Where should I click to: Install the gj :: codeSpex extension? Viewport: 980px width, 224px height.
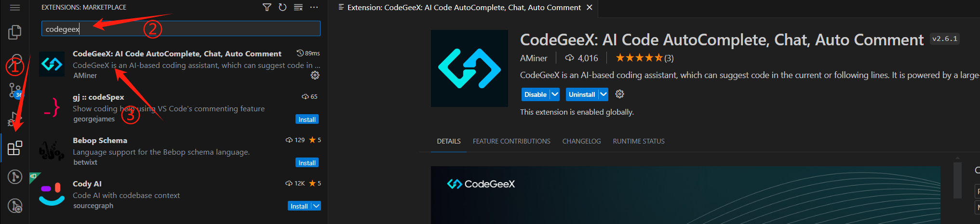click(x=307, y=119)
